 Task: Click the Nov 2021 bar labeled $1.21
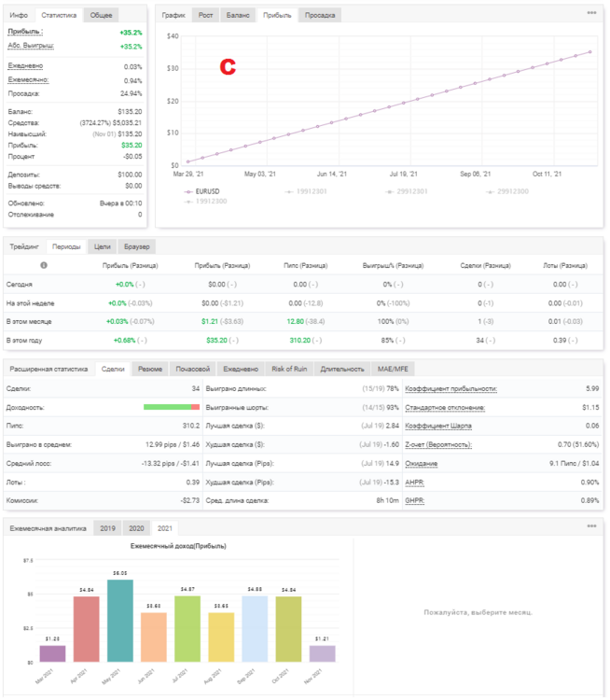coord(322,653)
